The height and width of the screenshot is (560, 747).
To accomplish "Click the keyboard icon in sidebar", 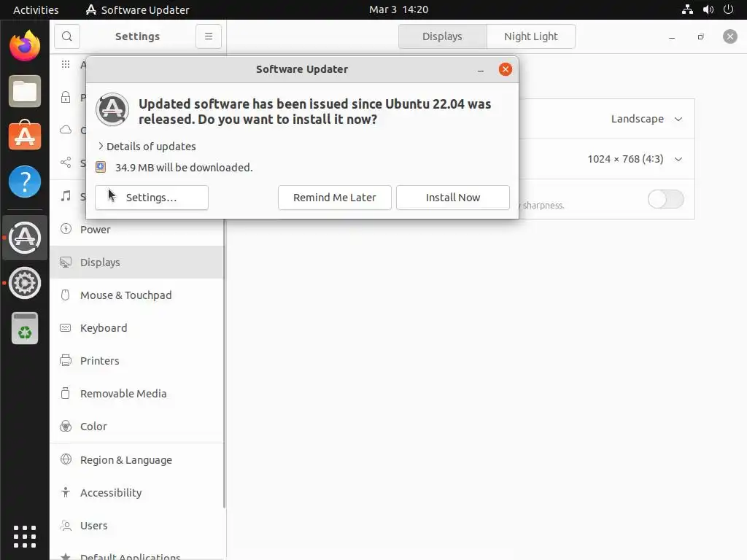I will pyautogui.click(x=66, y=327).
